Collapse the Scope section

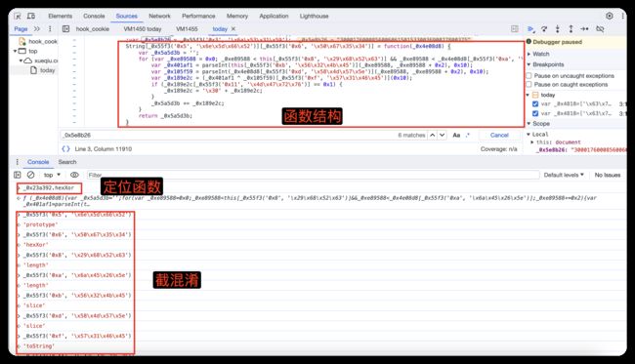541,124
